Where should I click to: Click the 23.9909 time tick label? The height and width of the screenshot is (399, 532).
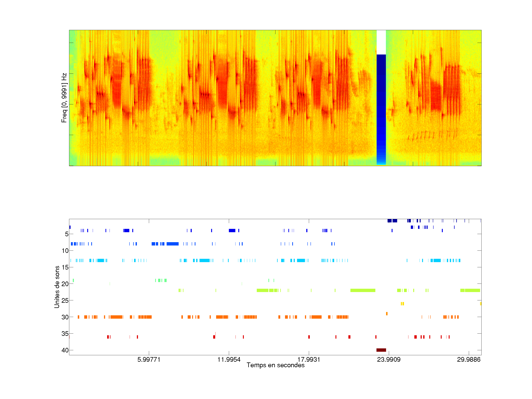(x=389, y=359)
